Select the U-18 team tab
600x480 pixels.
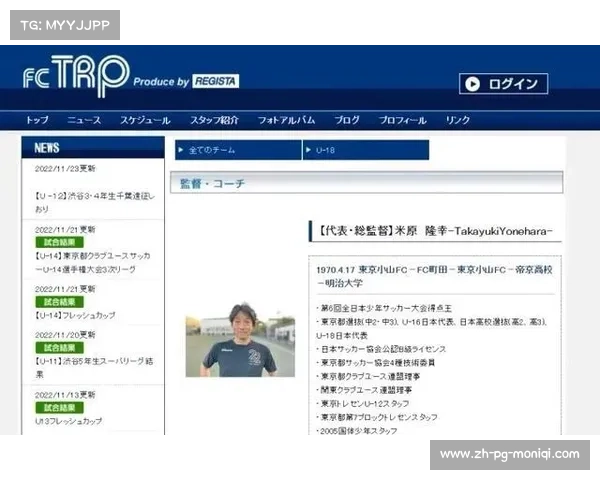point(366,150)
